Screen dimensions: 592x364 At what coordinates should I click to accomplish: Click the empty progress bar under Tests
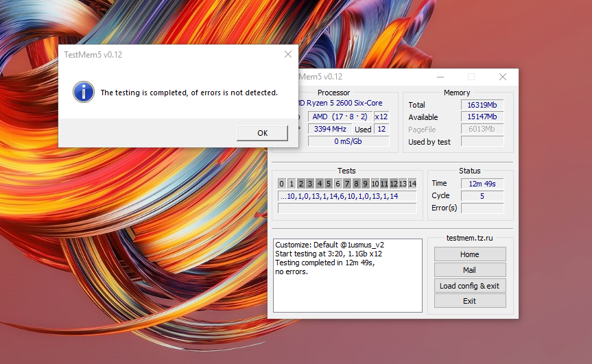click(x=347, y=208)
